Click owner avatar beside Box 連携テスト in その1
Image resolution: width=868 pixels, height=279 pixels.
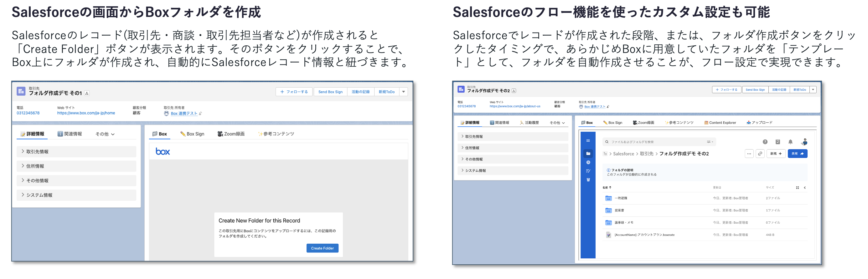click(x=167, y=114)
